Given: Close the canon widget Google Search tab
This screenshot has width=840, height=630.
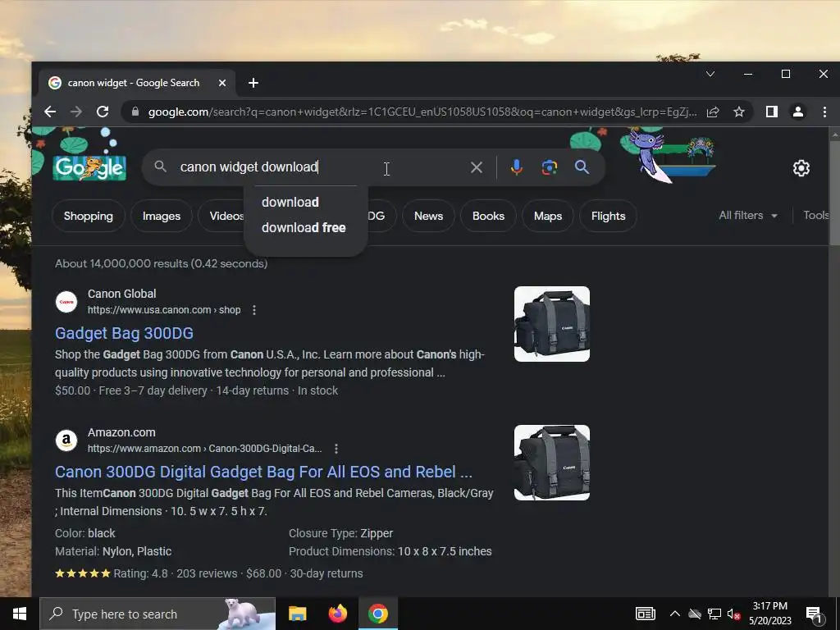Looking at the screenshot, I should tap(222, 83).
